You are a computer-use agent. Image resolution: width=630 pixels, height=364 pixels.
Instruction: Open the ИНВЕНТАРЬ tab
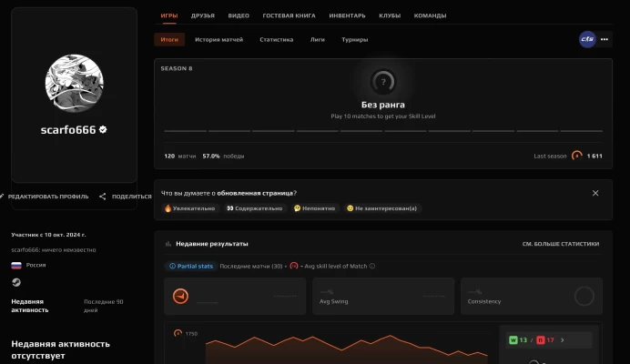[347, 15]
